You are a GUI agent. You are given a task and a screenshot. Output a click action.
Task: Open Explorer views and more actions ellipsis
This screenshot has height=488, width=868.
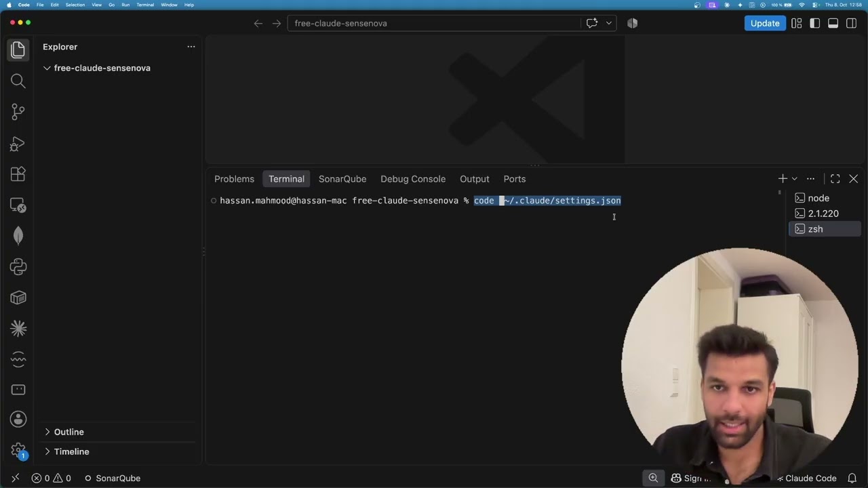[191, 47]
